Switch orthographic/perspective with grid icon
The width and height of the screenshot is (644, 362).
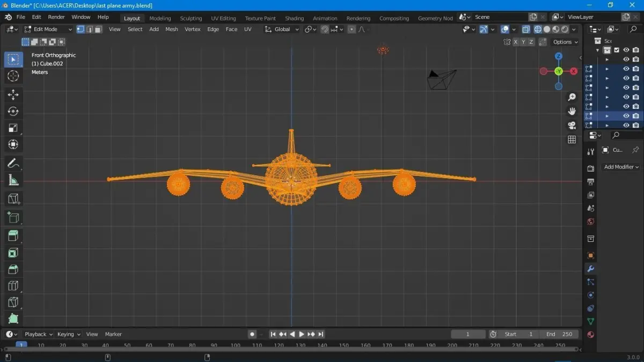(x=572, y=139)
